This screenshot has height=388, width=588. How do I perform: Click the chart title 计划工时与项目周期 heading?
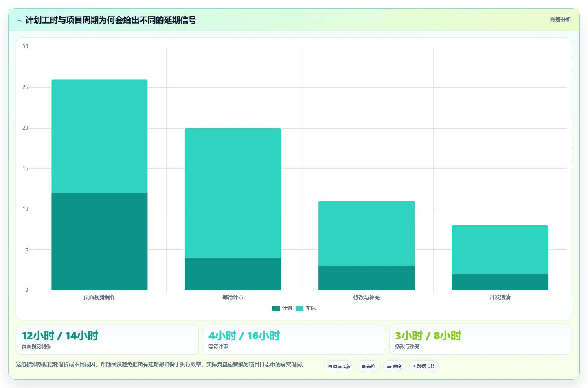(x=111, y=20)
